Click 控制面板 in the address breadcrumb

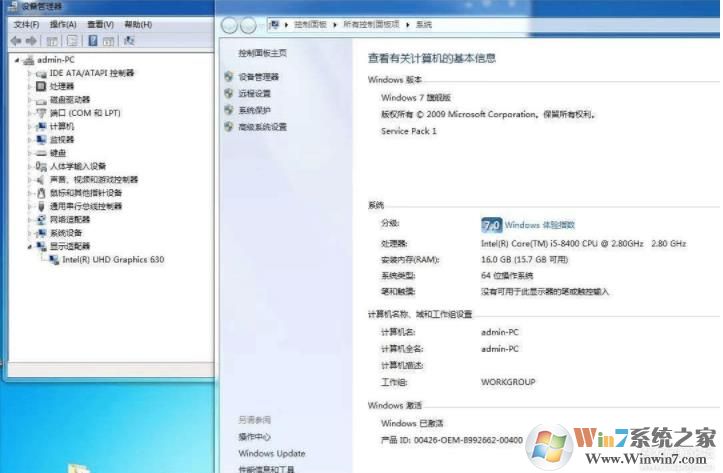tap(310, 24)
